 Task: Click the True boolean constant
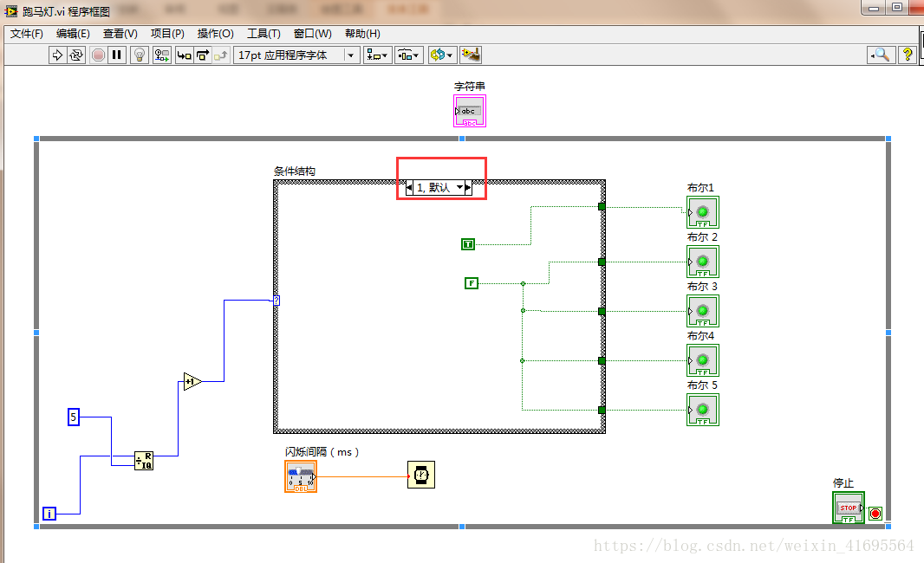(x=468, y=244)
